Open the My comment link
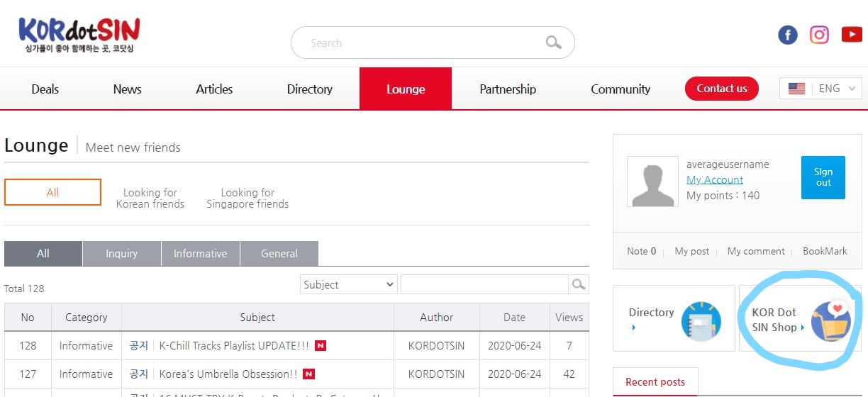 point(756,251)
